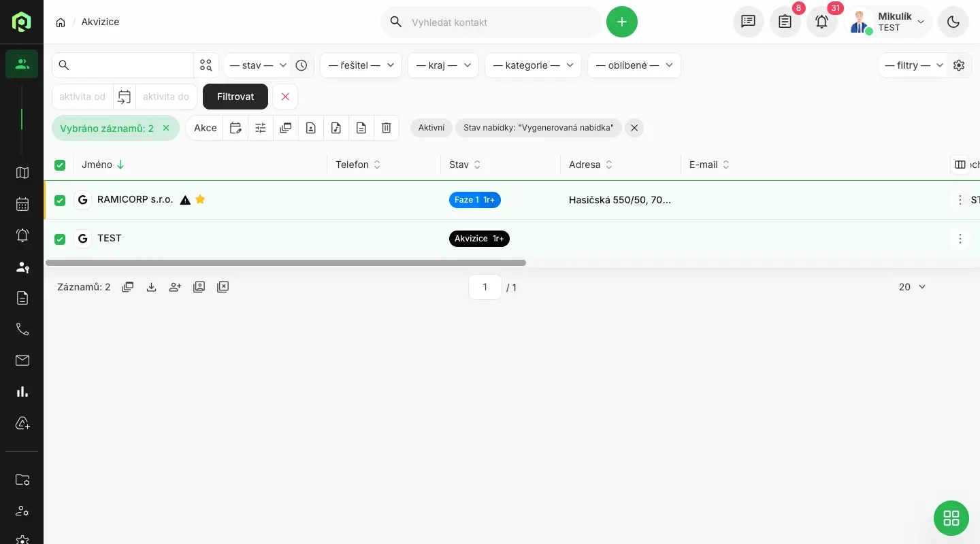The image size is (980, 544).
Task: Toggle the select-all header checkbox
Action: pos(60,165)
